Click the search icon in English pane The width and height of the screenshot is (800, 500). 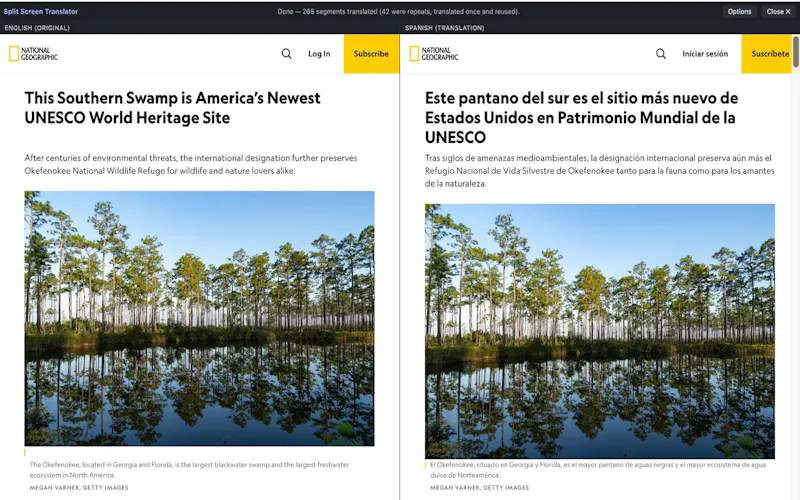[287, 54]
